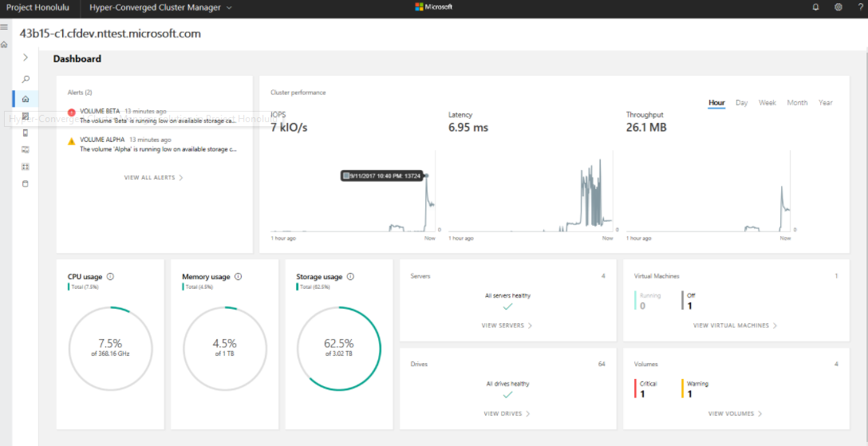Image resolution: width=868 pixels, height=446 pixels.
Task: Open the settings gear icon
Action: click(838, 7)
